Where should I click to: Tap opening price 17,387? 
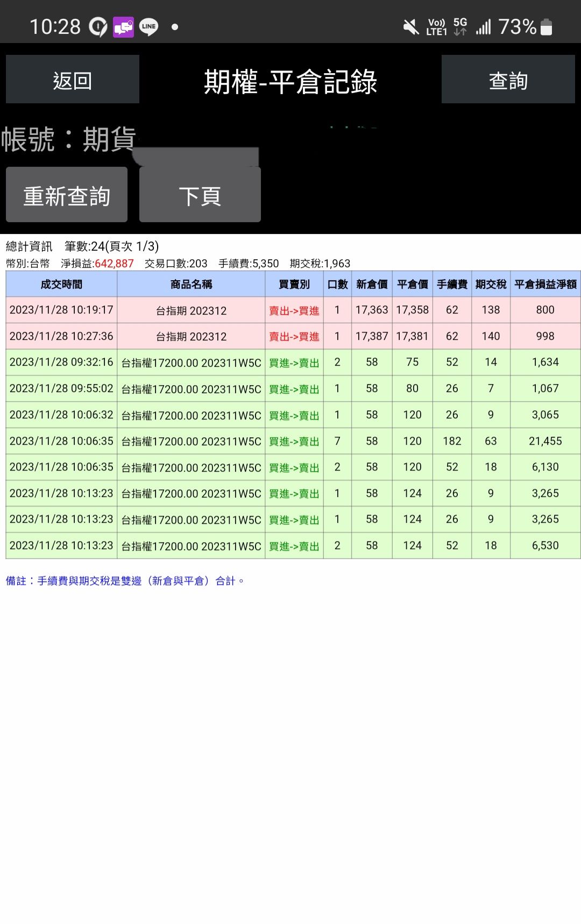372,336
